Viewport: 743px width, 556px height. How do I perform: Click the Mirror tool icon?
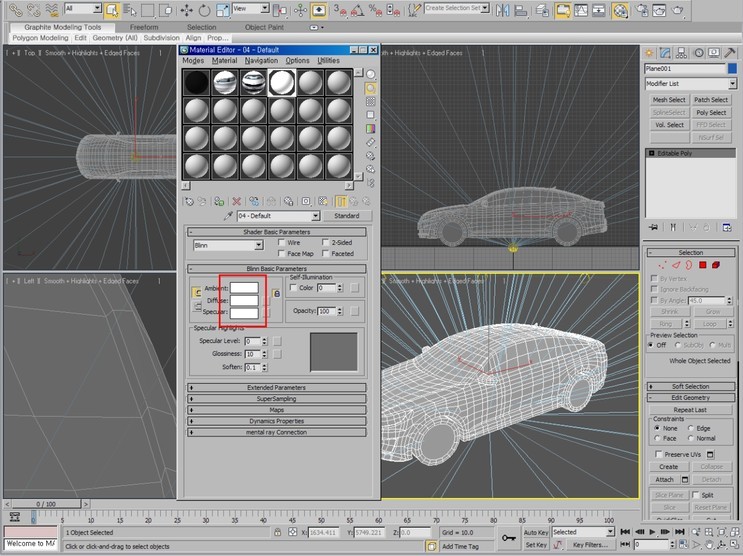coord(503,9)
